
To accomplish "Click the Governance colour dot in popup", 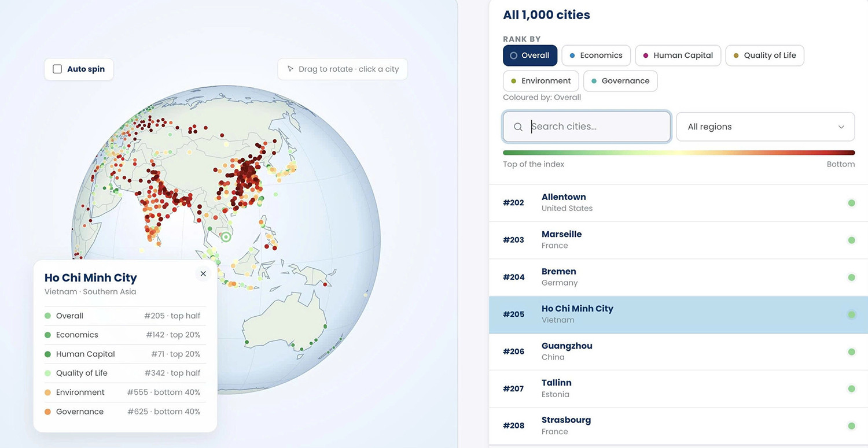I will [47, 412].
